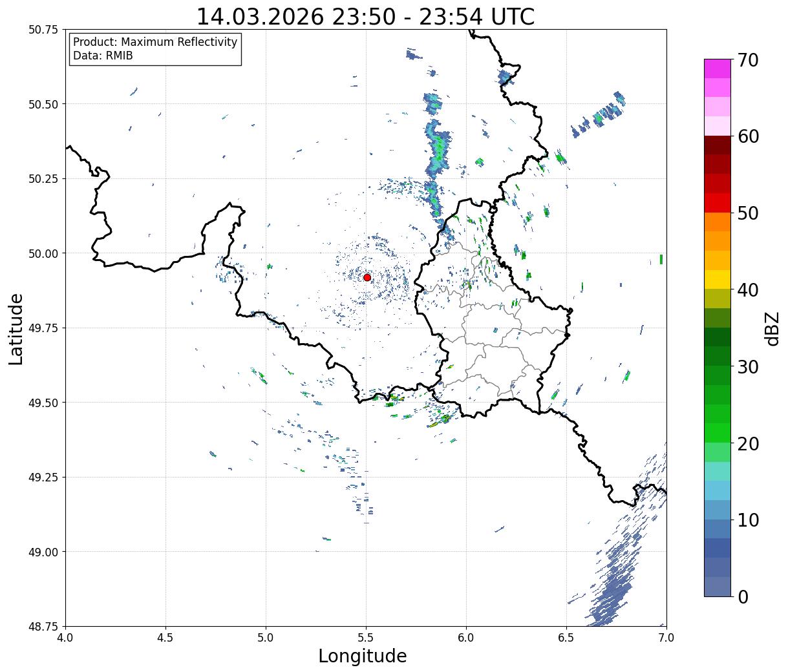Click the red radar location marker

(367, 277)
